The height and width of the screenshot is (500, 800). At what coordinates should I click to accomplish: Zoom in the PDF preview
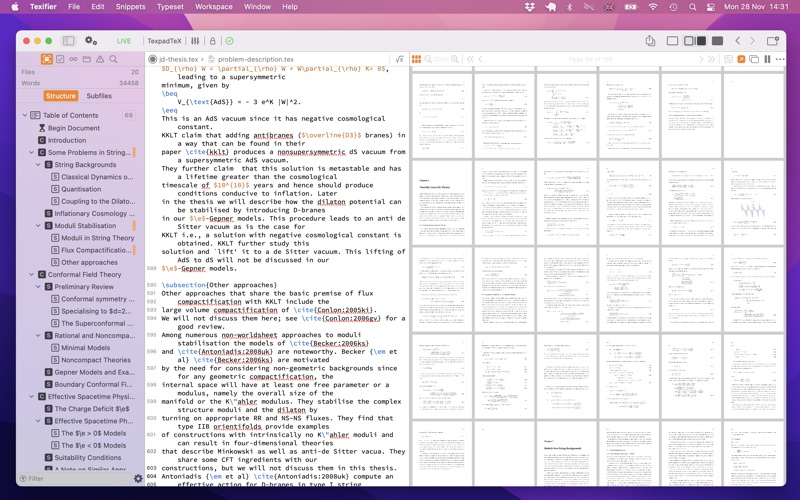coord(455,59)
